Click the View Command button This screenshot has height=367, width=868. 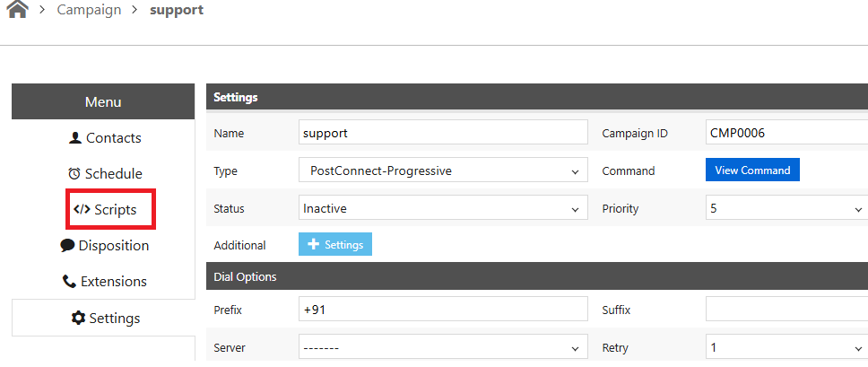(752, 170)
